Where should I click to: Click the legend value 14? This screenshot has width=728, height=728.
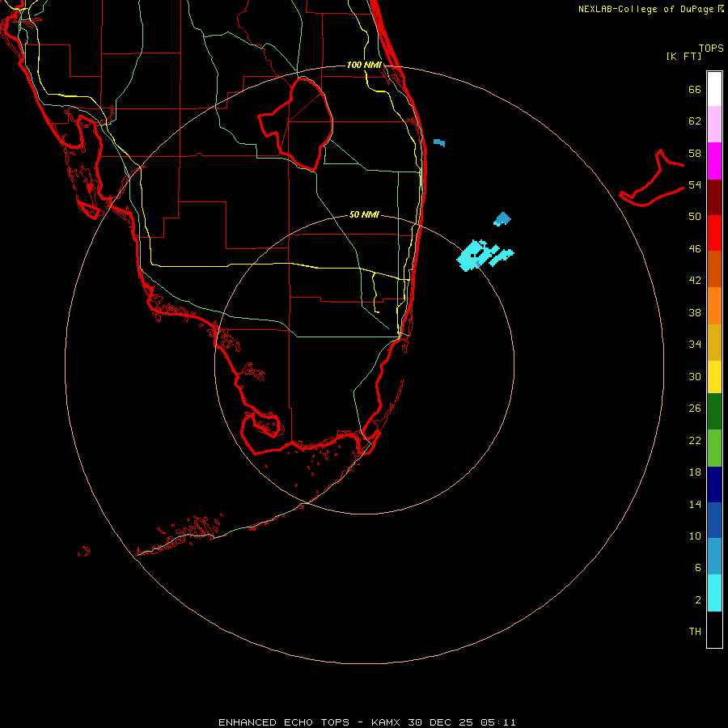695,504
